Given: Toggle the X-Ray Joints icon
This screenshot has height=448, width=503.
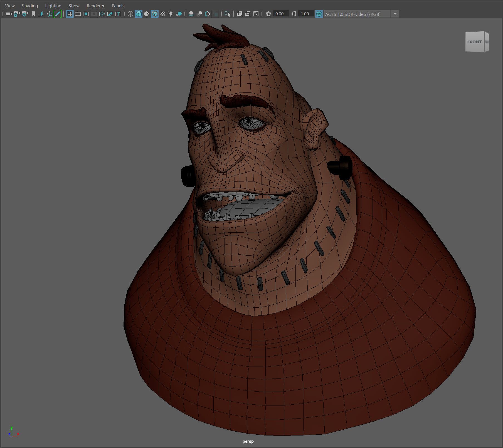Looking at the screenshot, I should (256, 14).
